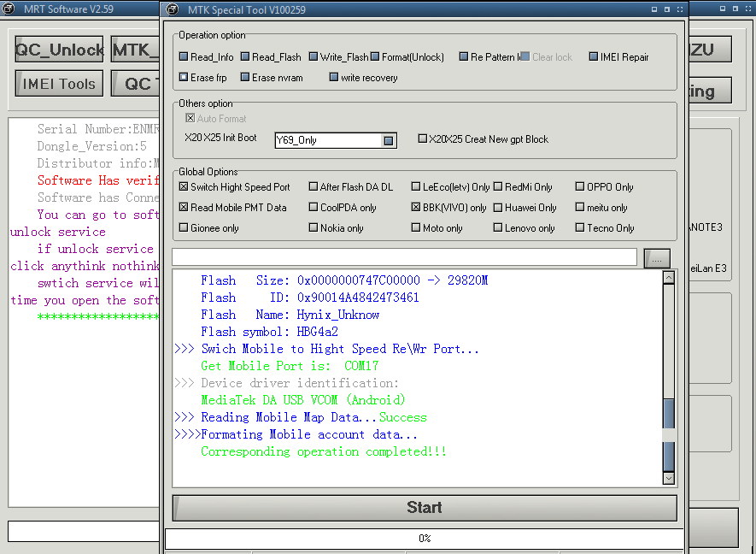The height and width of the screenshot is (554, 756).
Task: Click the log scrollbar up arrow
Action: [669, 278]
